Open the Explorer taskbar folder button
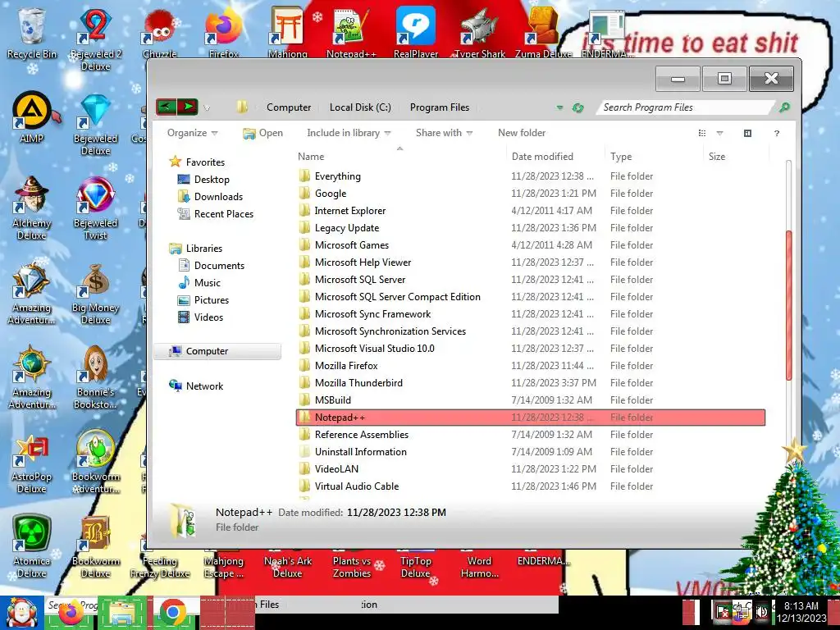This screenshot has width=840, height=630. pos(121,613)
